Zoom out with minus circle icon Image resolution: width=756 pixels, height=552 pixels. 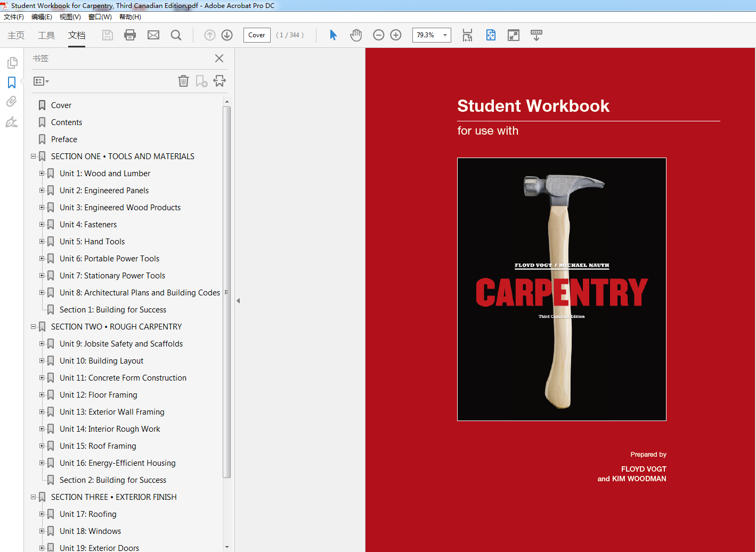tap(379, 35)
